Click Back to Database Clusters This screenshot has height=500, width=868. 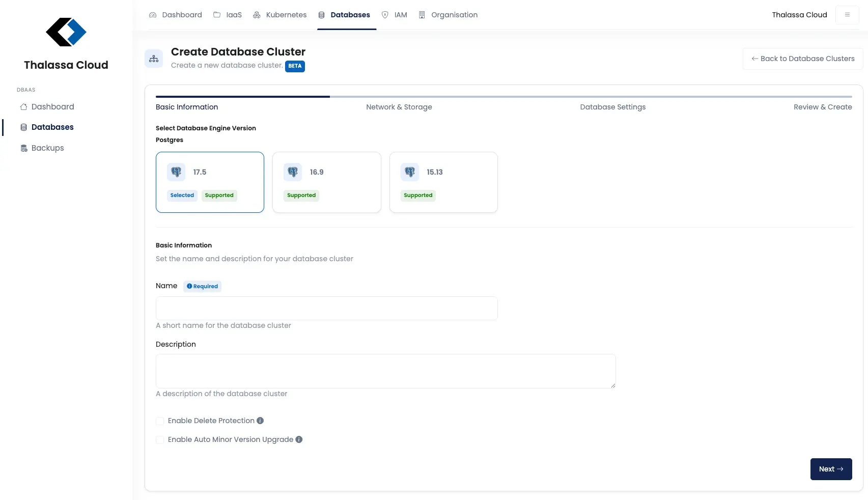(802, 59)
